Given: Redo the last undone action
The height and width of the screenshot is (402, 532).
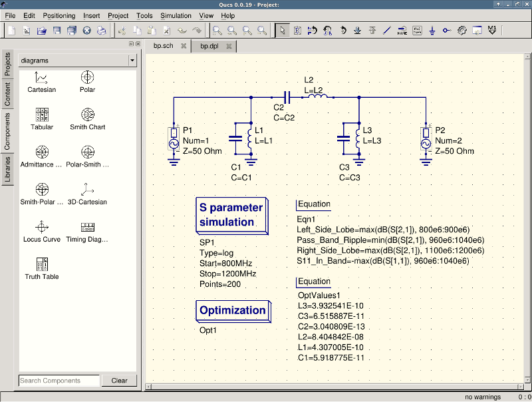Looking at the screenshot, I should [x=197, y=31].
